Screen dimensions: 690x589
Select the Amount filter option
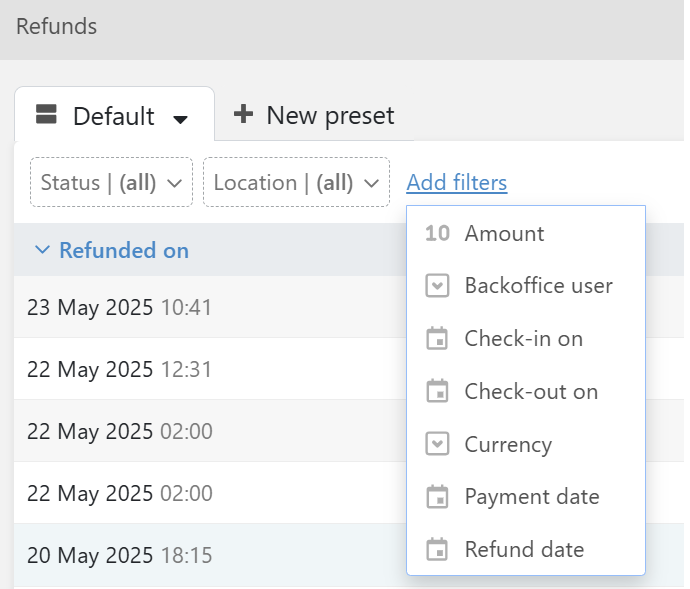pos(504,234)
